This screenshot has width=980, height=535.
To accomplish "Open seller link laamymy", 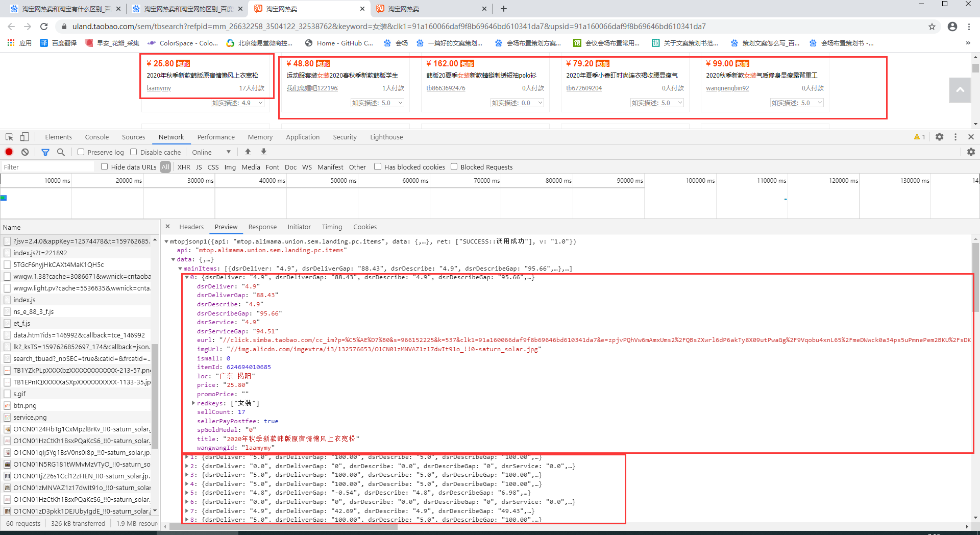I will [x=159, y=88].
